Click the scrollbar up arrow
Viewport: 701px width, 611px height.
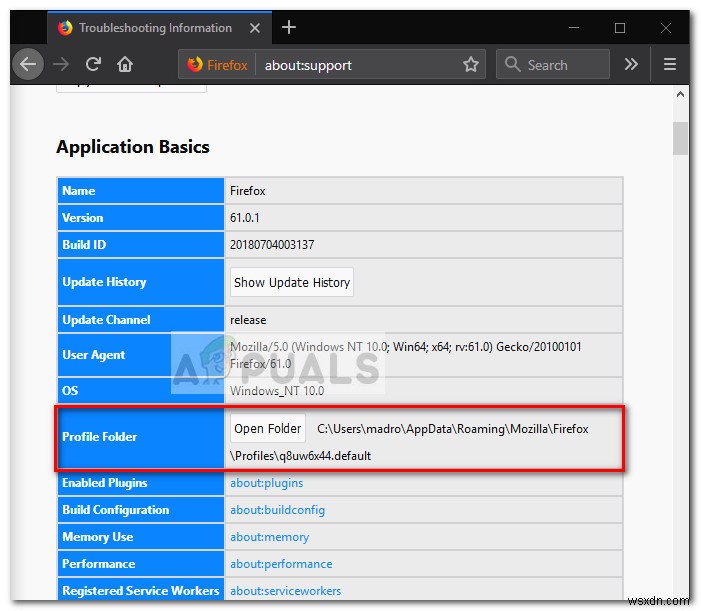pos(680,94)
